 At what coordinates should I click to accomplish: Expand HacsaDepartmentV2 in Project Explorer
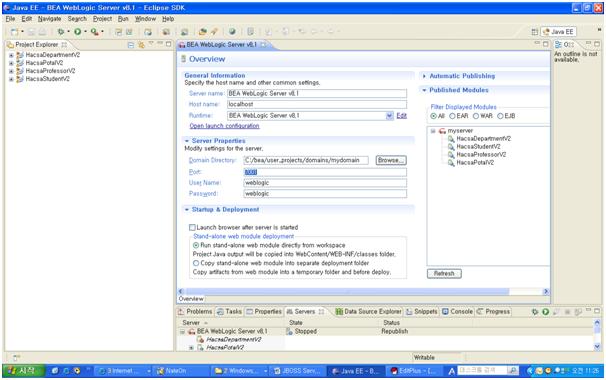pyautogui.click(x=11, y=55)
